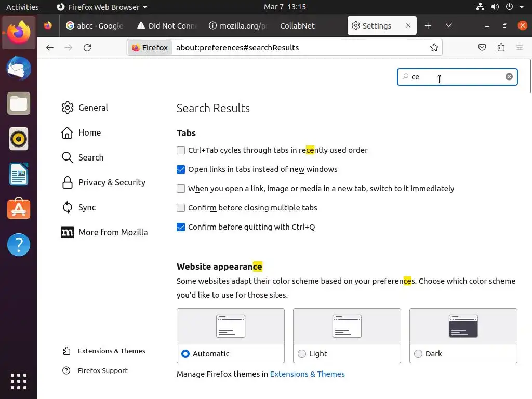Open Firefox Support link in sidebar

click(102, 371)
